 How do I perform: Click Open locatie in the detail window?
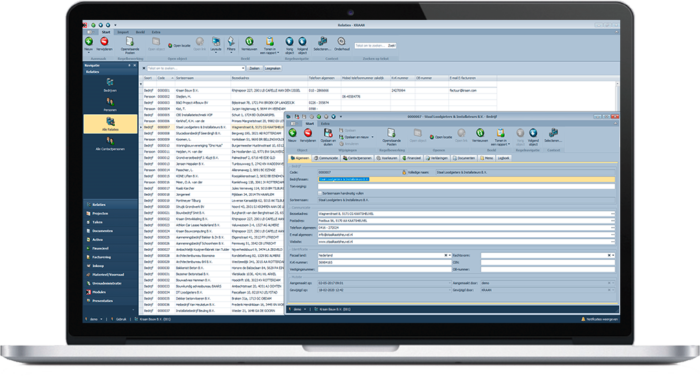pos(441,137)
